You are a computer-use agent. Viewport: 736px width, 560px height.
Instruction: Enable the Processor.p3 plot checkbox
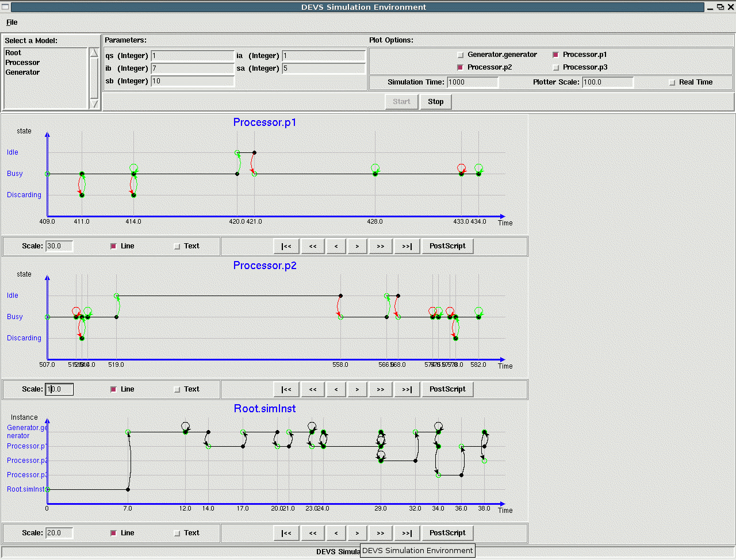(555, 68)
